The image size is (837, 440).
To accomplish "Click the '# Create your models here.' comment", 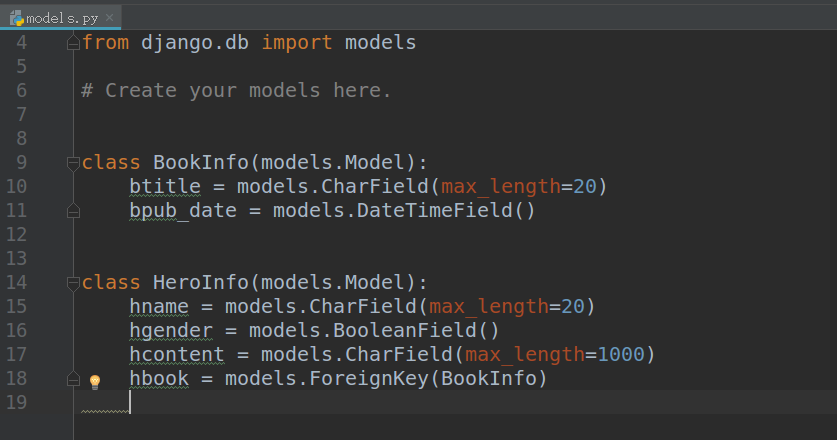I will (236, 91).
